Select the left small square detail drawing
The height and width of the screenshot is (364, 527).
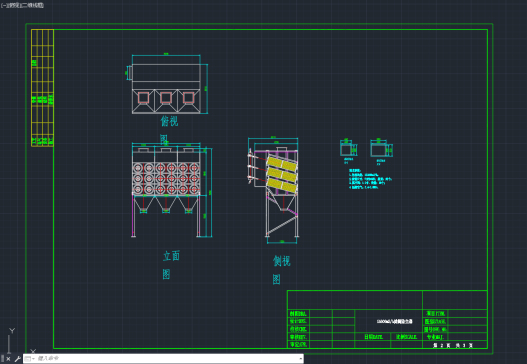pos(348,148)
